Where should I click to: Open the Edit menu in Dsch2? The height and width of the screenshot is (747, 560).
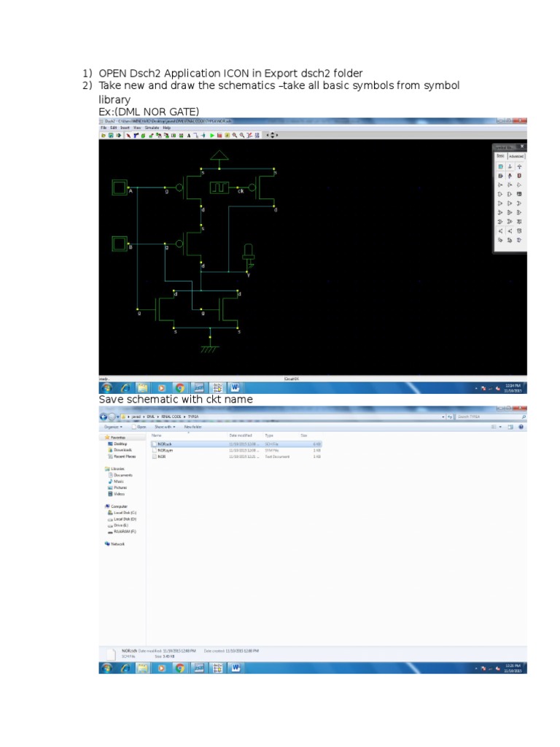coord(113,128)
